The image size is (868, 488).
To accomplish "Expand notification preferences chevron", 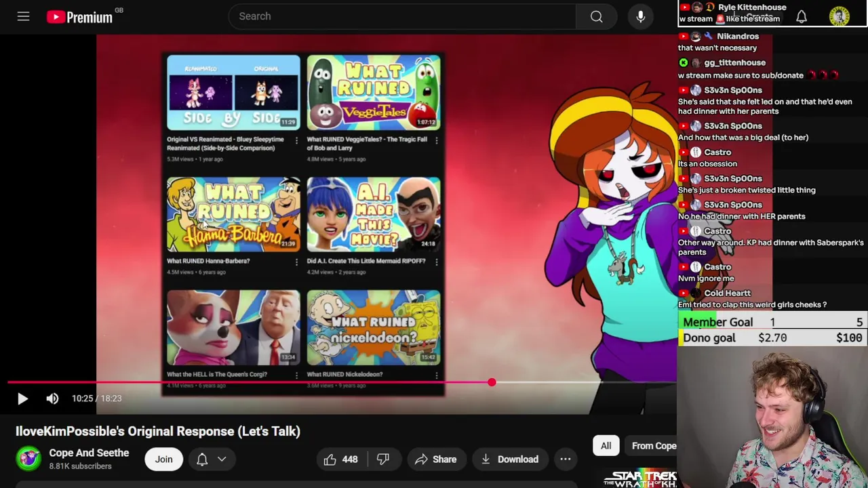I will pos(222,459).
